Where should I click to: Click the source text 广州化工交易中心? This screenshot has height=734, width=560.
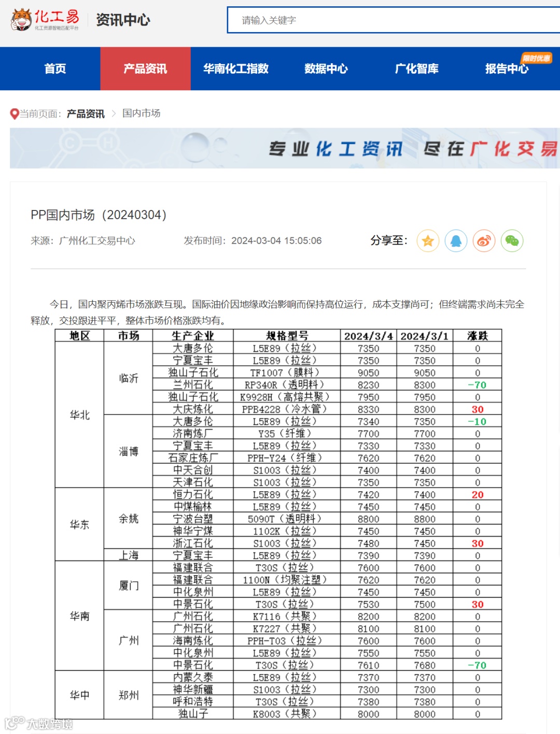[x=97, y=241]
